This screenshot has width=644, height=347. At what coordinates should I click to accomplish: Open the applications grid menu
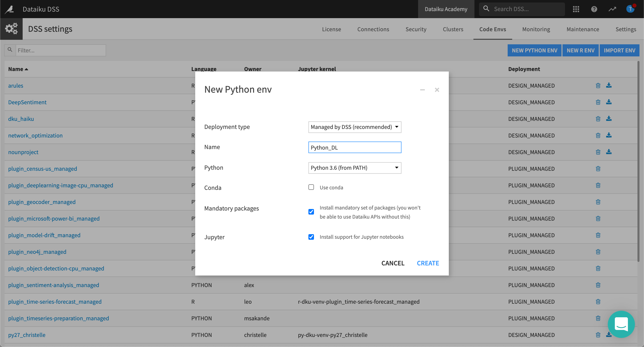[576, 9]
